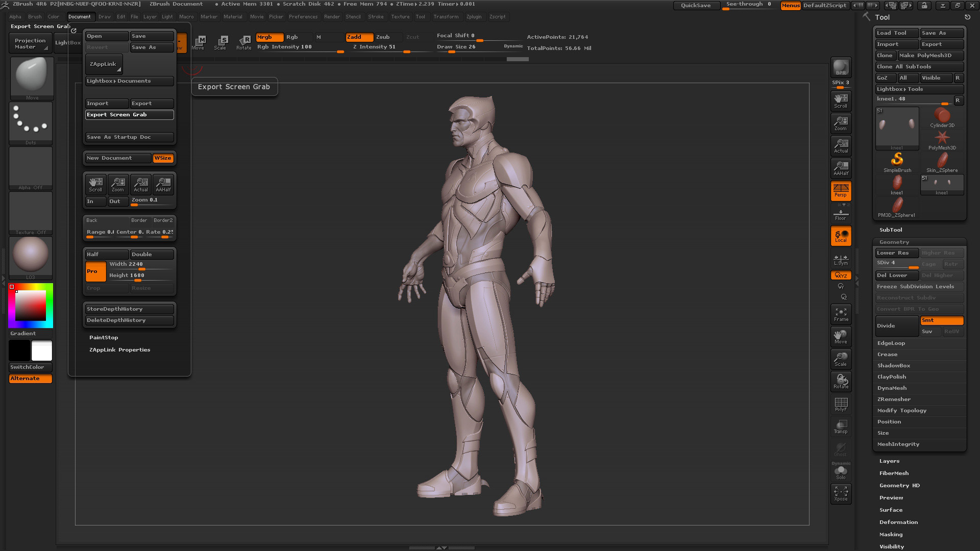Screen dimensions: 980x551
Task: Select the Skin_ZSphere tool
Action: 942,162
